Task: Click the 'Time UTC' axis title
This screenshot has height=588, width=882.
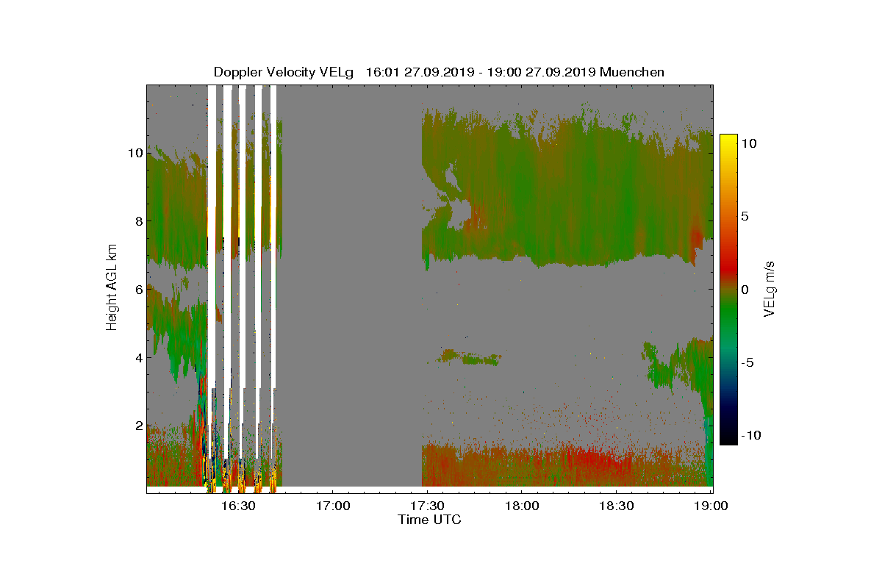Action: tap(430, 520)
